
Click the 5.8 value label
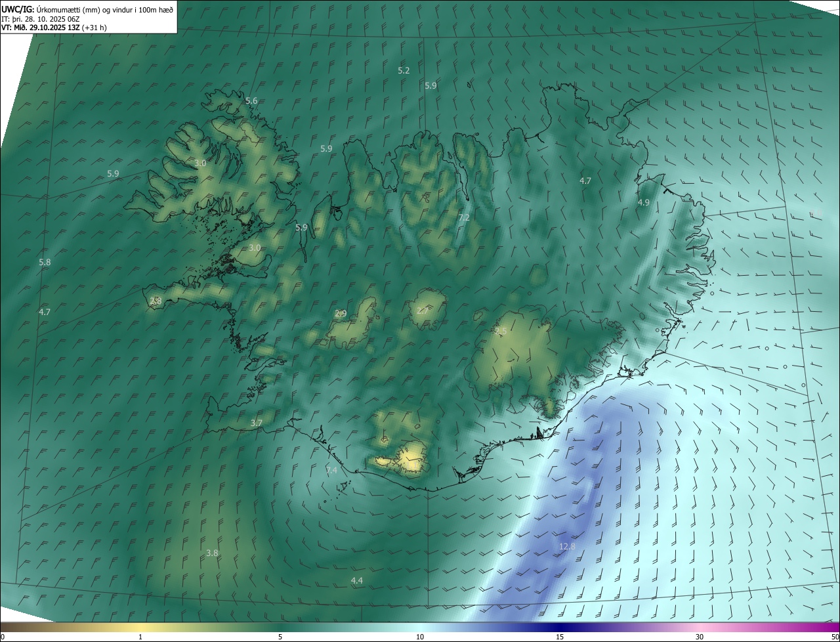click(45, 262)
